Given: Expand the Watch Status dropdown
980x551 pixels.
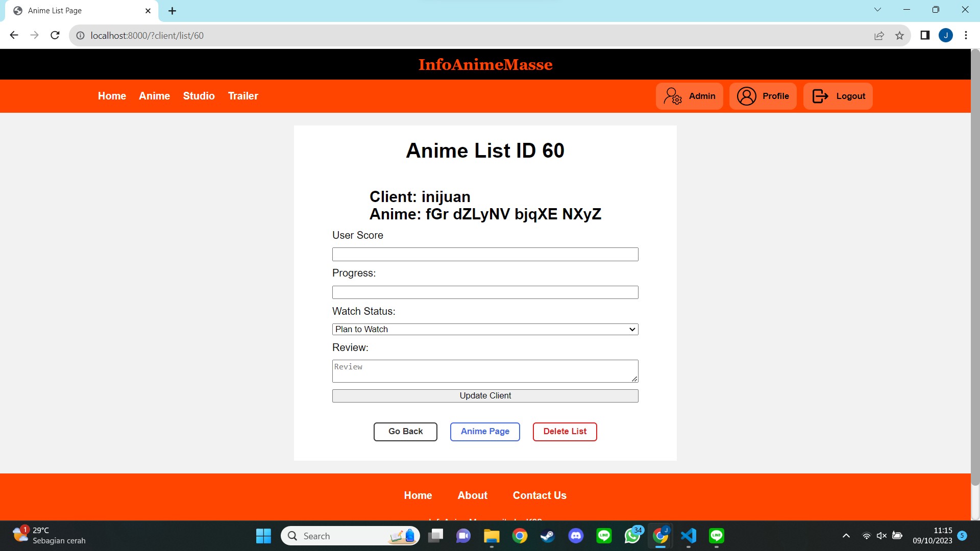Looking at the screenshot, I should coord(485,329).
